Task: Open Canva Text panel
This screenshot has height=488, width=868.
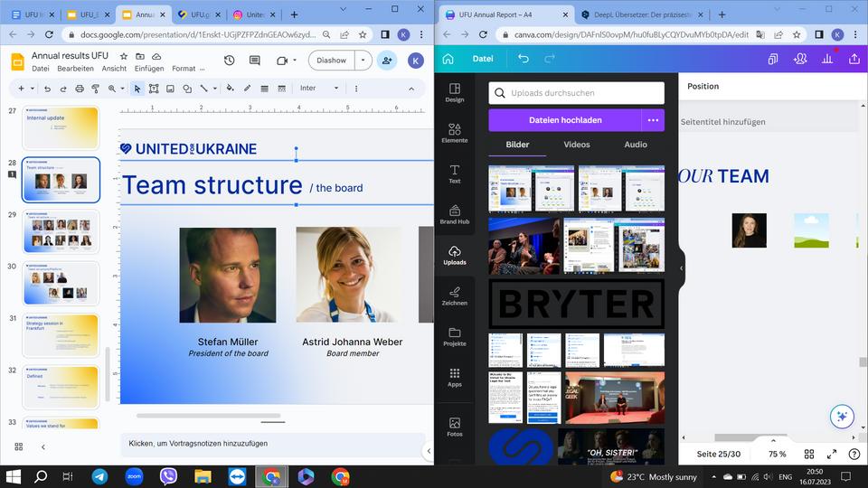Action: [455, 174]
